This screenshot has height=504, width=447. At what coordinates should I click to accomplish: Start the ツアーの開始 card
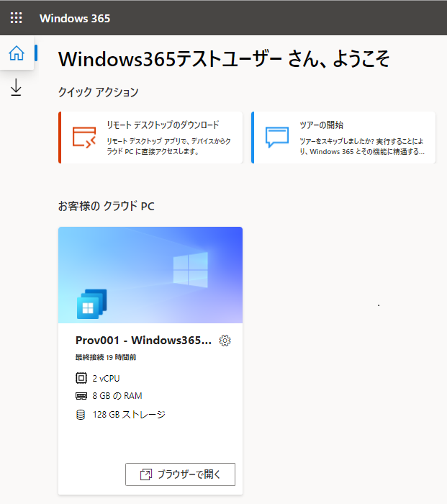[x=343, y=138]
